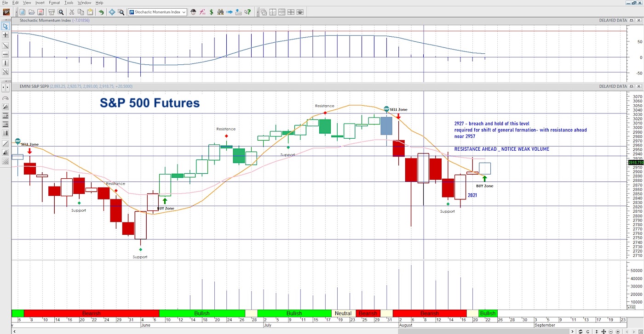
Task: Click the Print preview magnifier icon
Action: pos(61,12)
